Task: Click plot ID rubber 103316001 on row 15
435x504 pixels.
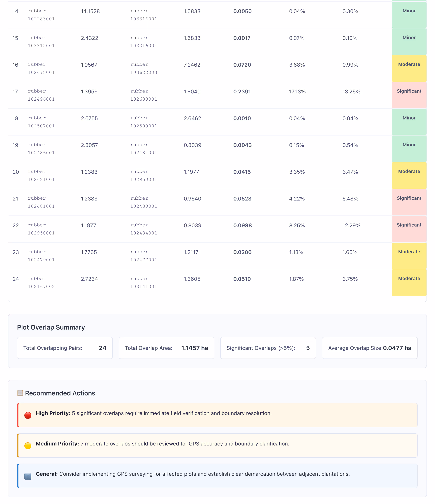Action: (x=144, y=41)
